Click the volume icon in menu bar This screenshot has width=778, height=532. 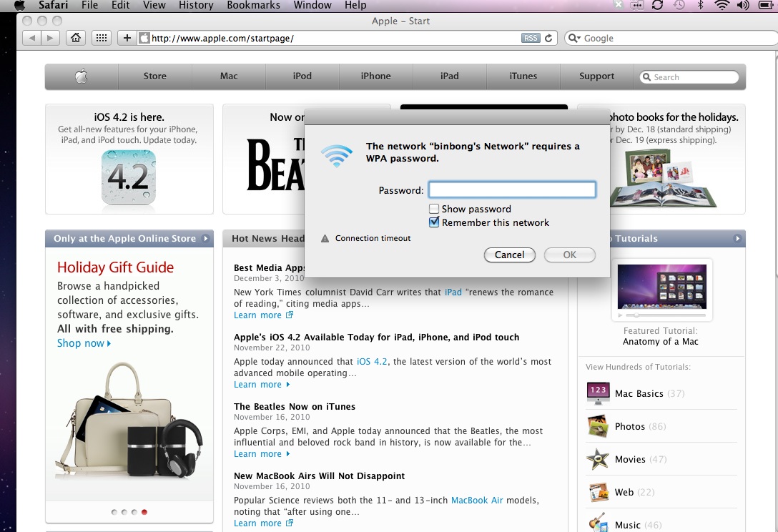coord(743,6)
